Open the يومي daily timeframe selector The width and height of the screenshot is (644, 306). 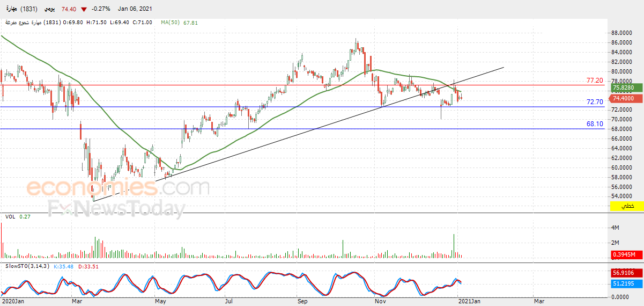49,9
